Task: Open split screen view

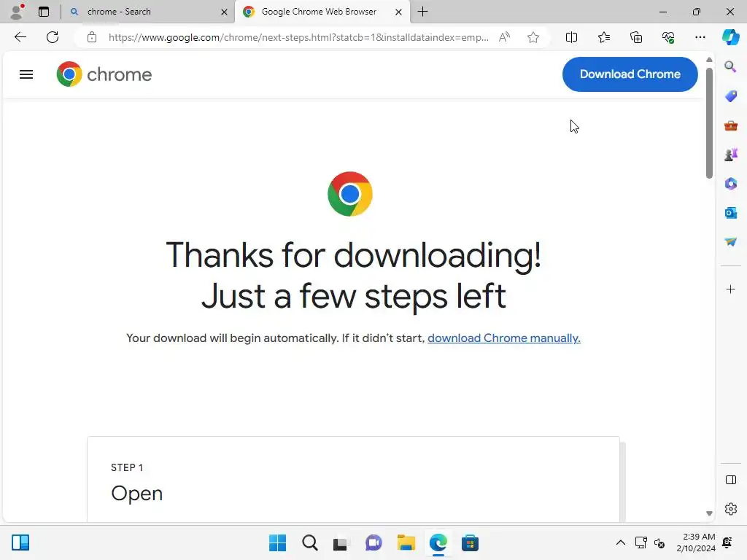Action: point(571,37)
